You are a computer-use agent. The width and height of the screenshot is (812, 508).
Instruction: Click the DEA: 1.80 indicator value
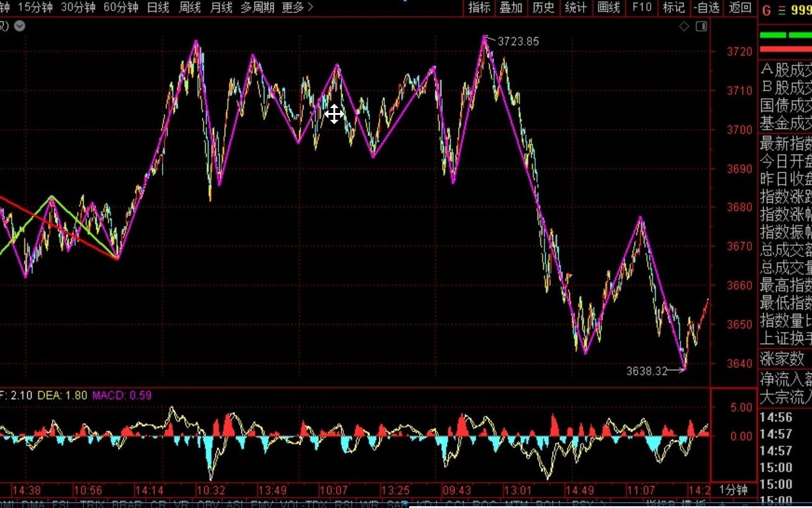[x=63, y=395]
